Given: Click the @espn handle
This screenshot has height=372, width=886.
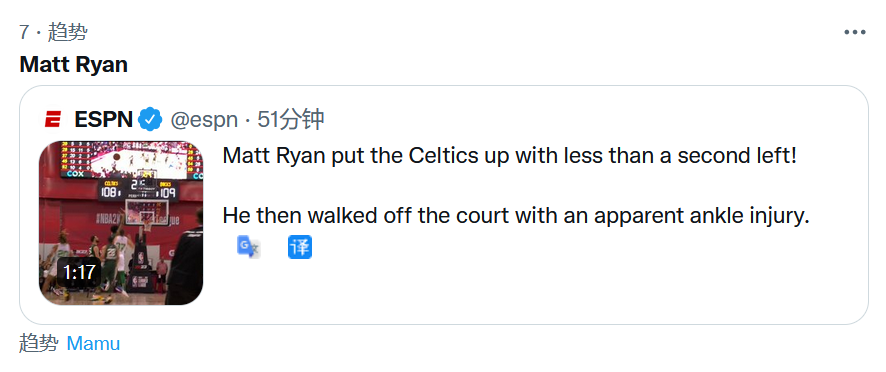Looking at the screenshot, I should point(204,120).
